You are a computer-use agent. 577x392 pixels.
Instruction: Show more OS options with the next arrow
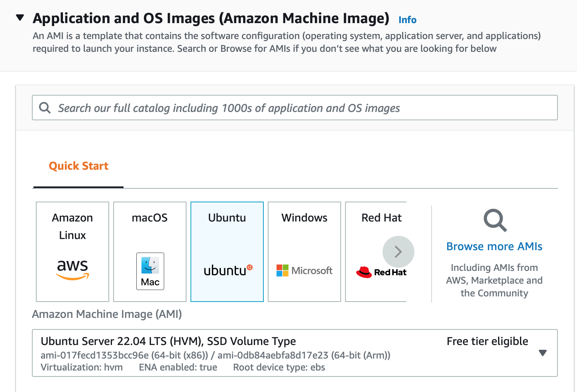click(398, 252)
